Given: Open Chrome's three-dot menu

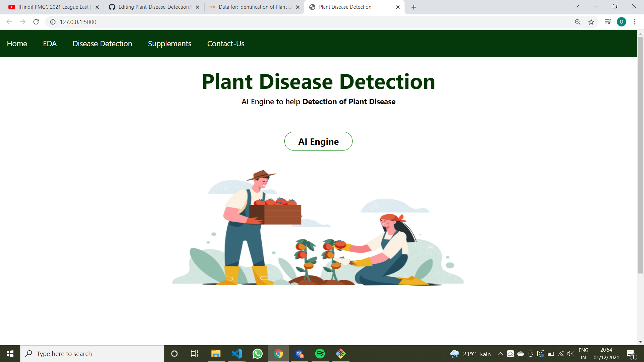Looking at the screenshot, I should point(635,22).
